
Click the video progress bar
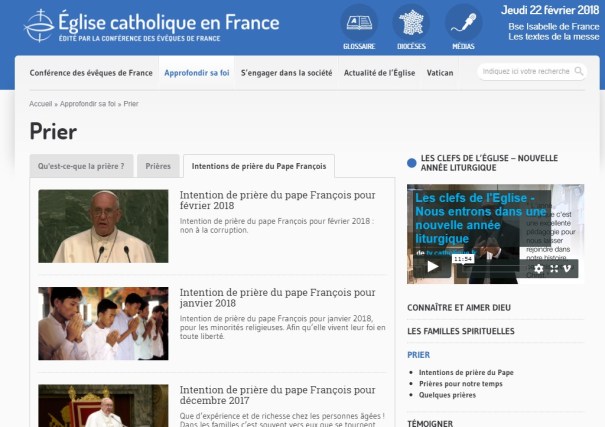[491, 267]
